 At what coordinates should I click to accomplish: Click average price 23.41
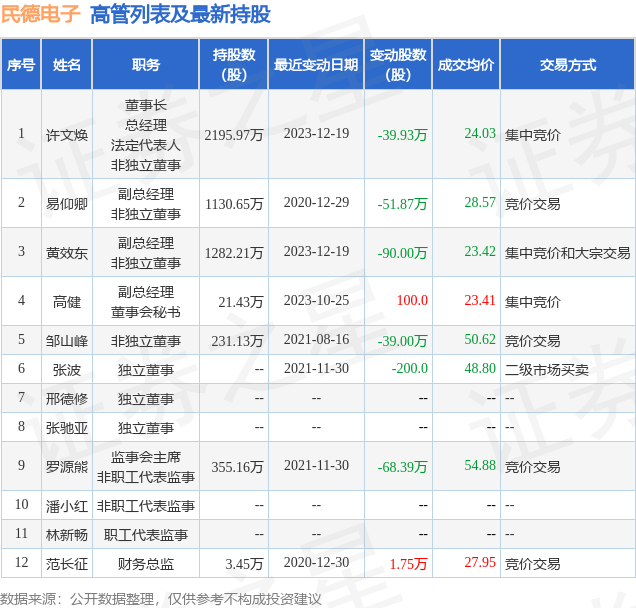pyautogui.click(x=480, y=300)
